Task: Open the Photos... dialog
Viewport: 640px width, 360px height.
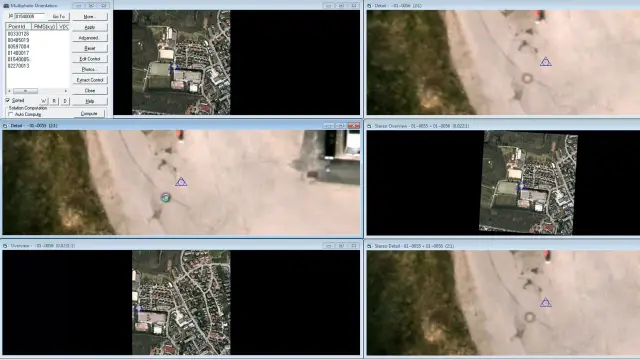Action: 90,69
